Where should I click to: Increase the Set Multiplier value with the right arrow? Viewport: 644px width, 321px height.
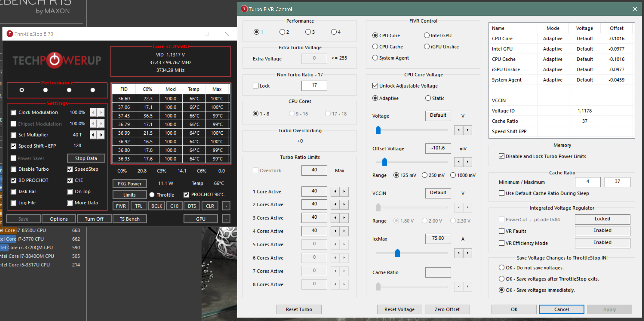pos(101,135)
